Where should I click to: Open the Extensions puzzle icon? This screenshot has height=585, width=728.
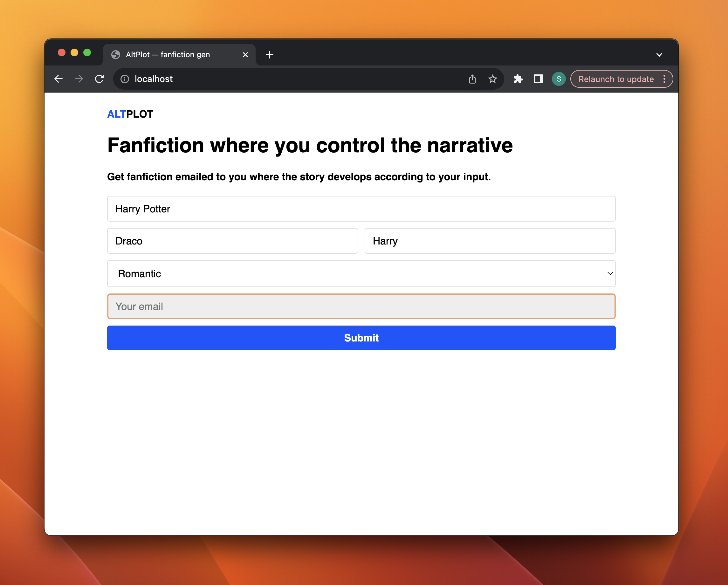click(x=518, y=79)
